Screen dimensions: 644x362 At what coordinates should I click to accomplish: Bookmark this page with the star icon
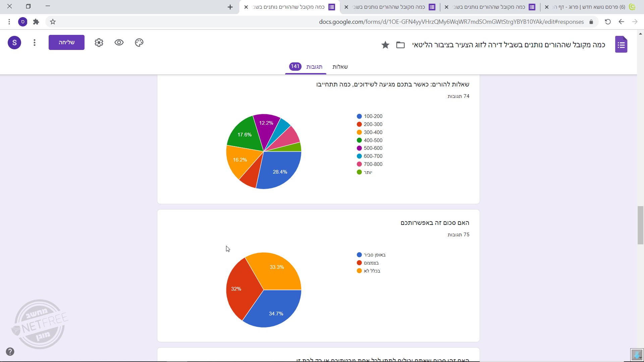coord(53,22)
